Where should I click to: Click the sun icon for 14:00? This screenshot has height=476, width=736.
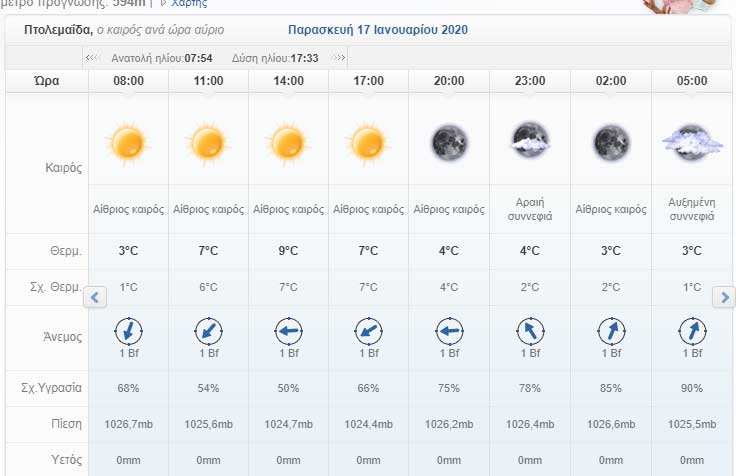[x=288, y=143]
